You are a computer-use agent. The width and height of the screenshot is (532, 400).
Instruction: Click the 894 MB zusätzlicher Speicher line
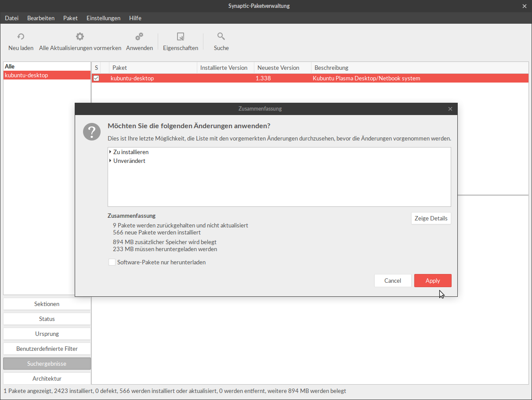coord(165,242)
